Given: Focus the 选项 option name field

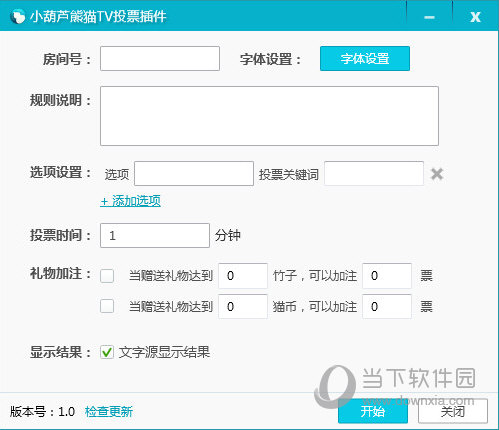Looking at the screenshot, I should (x=194, y=174).
